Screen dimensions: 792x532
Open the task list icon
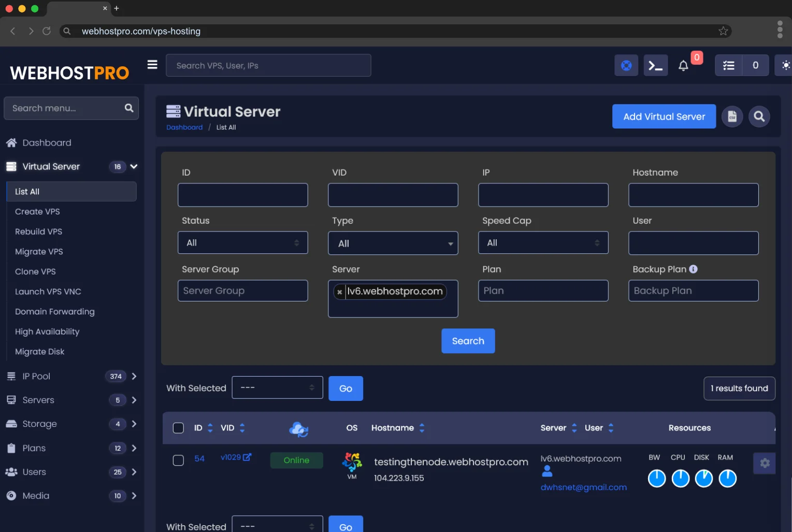(729, 65)
